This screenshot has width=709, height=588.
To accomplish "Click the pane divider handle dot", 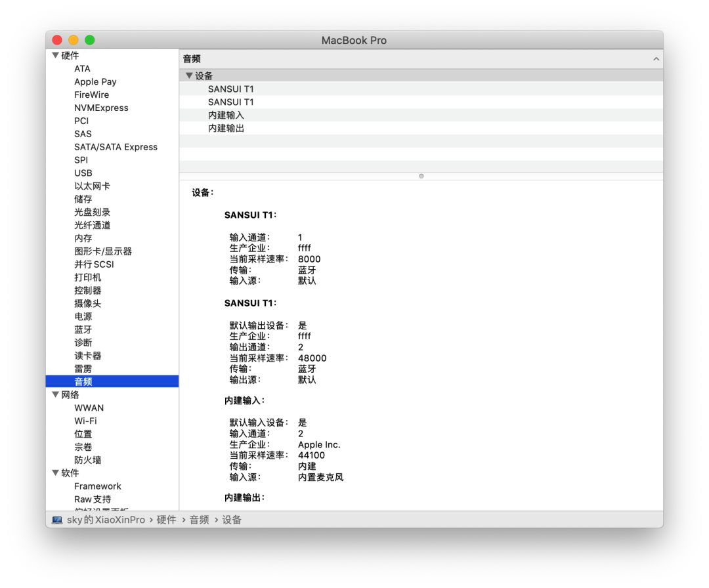I will 421,177.
